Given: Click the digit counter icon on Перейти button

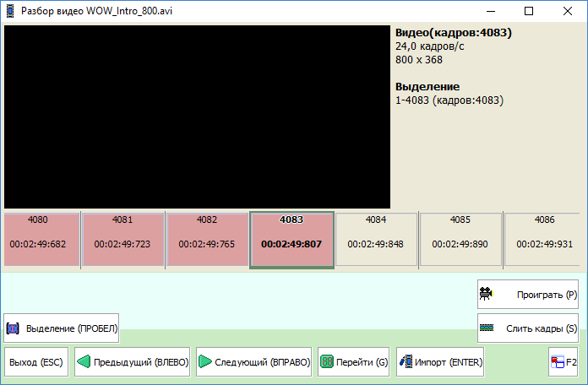Looking at the screenshot, I should [x=327, y=361].
